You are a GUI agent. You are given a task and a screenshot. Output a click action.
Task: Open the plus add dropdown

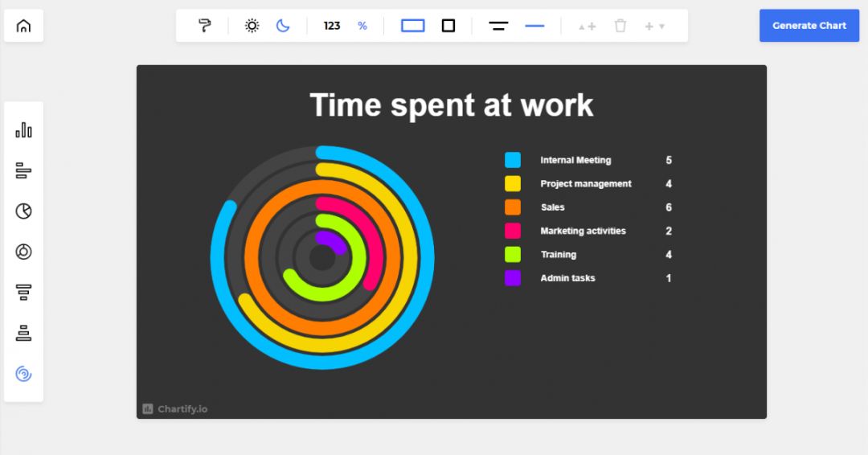[654, 26]
